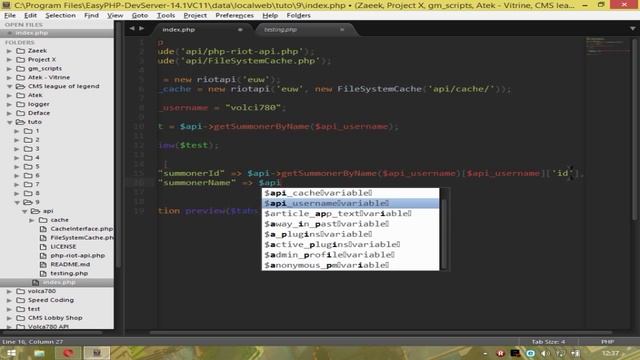The width and height of the screenshot is (640, 360).
Task: Click the PHP syntax selector in status bar
Action: [607, 342]
